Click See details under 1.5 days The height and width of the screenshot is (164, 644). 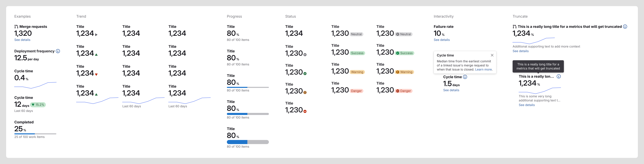pos(451,90)
